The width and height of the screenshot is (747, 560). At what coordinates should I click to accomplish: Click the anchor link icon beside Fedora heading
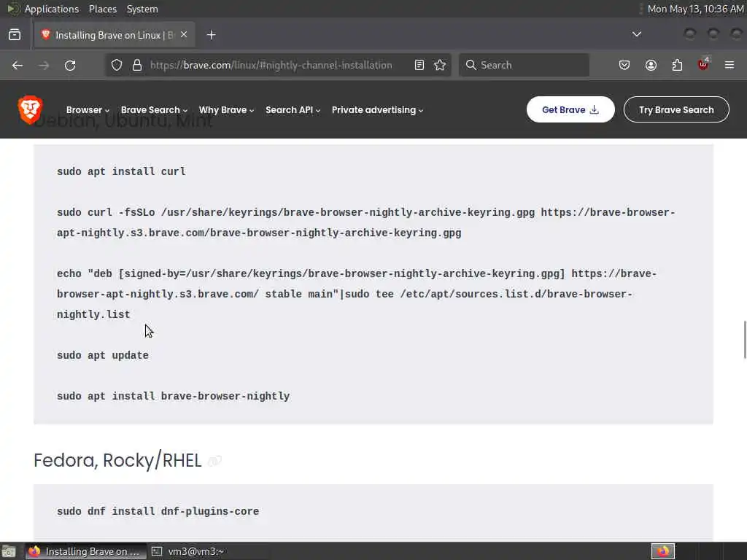tap(215, 461)
